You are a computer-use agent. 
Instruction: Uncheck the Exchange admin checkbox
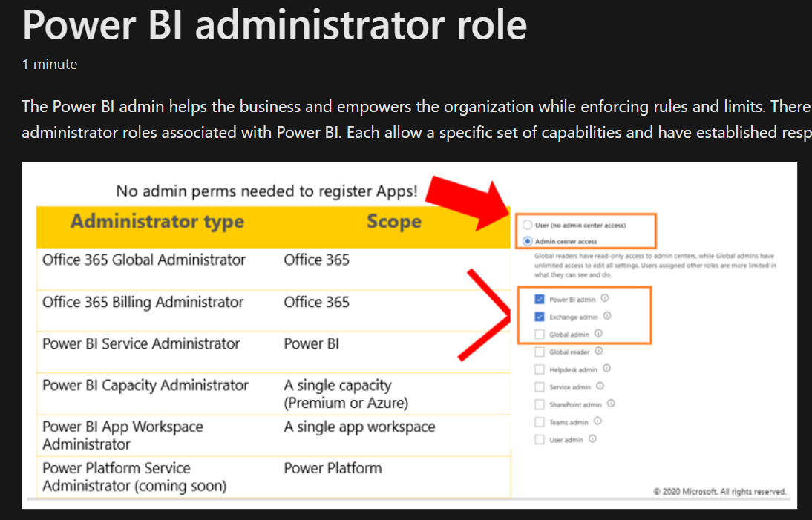point(539,317)
